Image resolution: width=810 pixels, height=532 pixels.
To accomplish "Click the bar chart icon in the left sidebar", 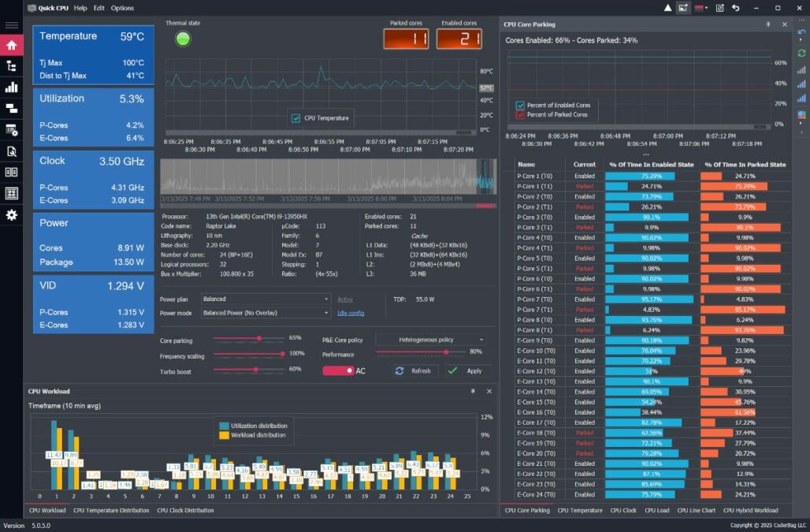I will 11,87.
